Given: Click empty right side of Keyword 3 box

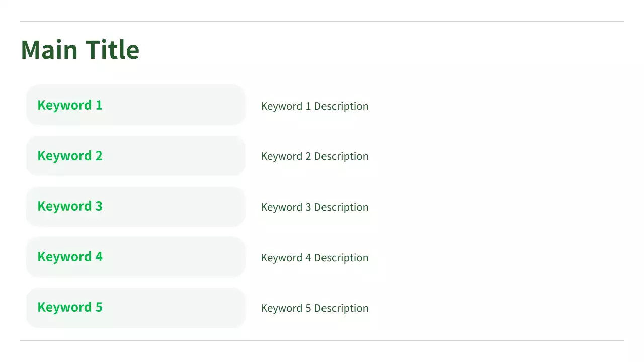Looking at the screenshot, I should click(x=191, y=206).
